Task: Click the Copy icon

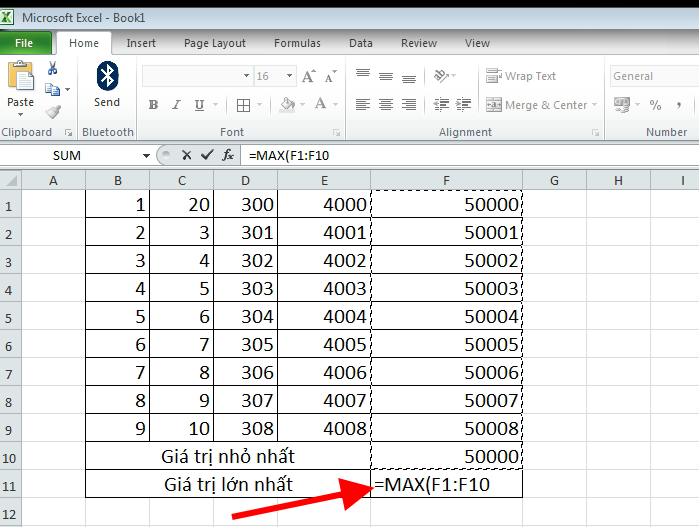Action: click(x=53, y=90)
